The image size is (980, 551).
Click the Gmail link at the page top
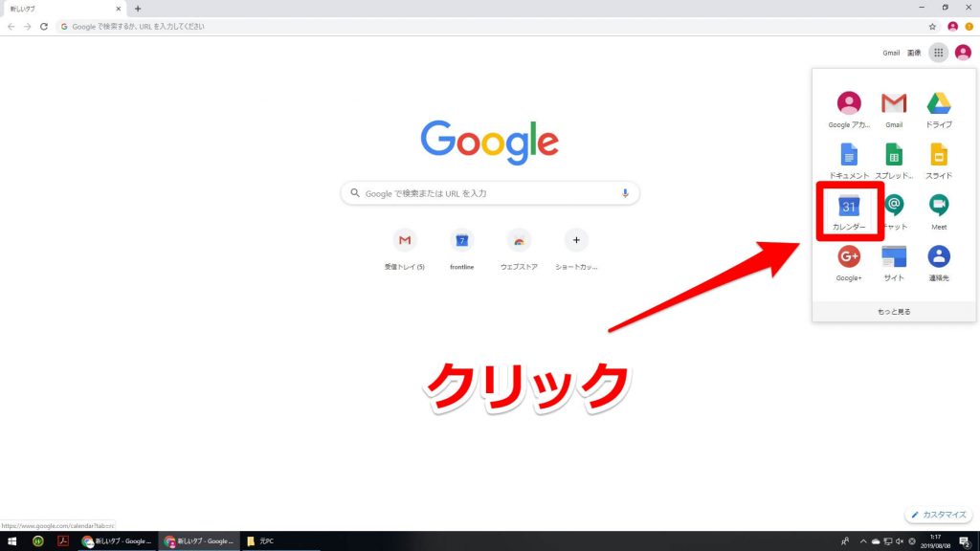coord(891,54)
